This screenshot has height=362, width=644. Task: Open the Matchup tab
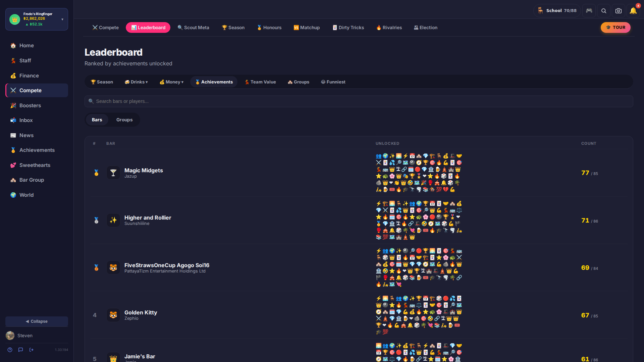[307, 27]
